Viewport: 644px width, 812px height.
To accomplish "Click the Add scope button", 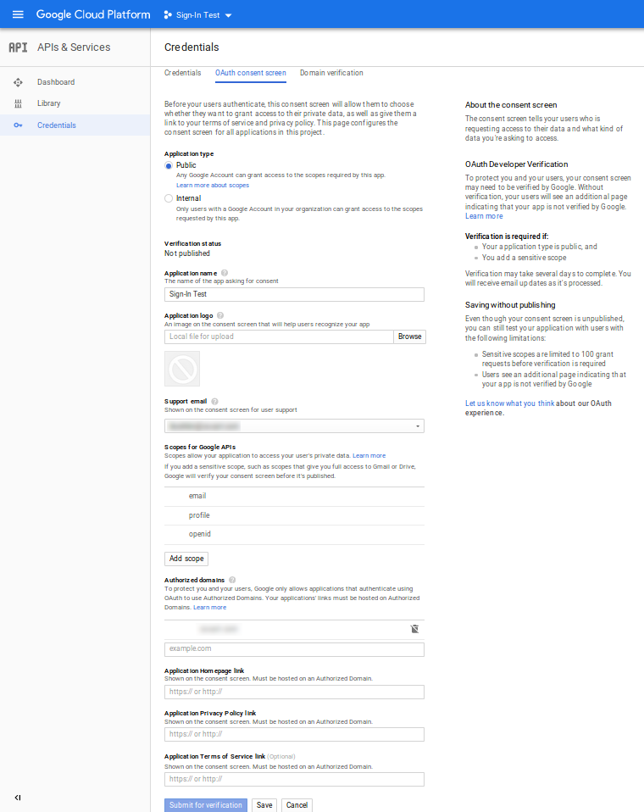I will pyautogui.click(x=186, y=559).
